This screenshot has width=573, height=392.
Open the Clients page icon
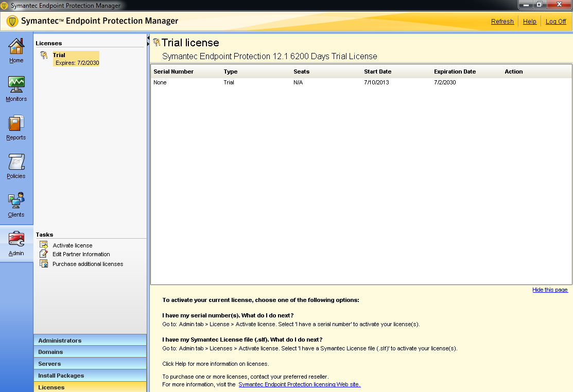click(16, 201)
